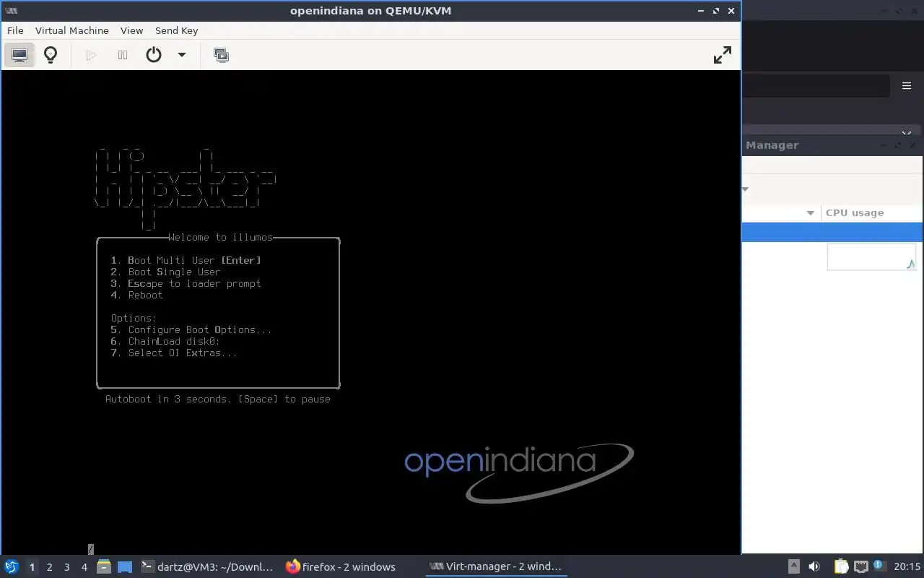This screenshot has height=578, width=924.
Task: Activate the dartz@VM3 terminal taskbar entry
Action: tap(207, 566)
